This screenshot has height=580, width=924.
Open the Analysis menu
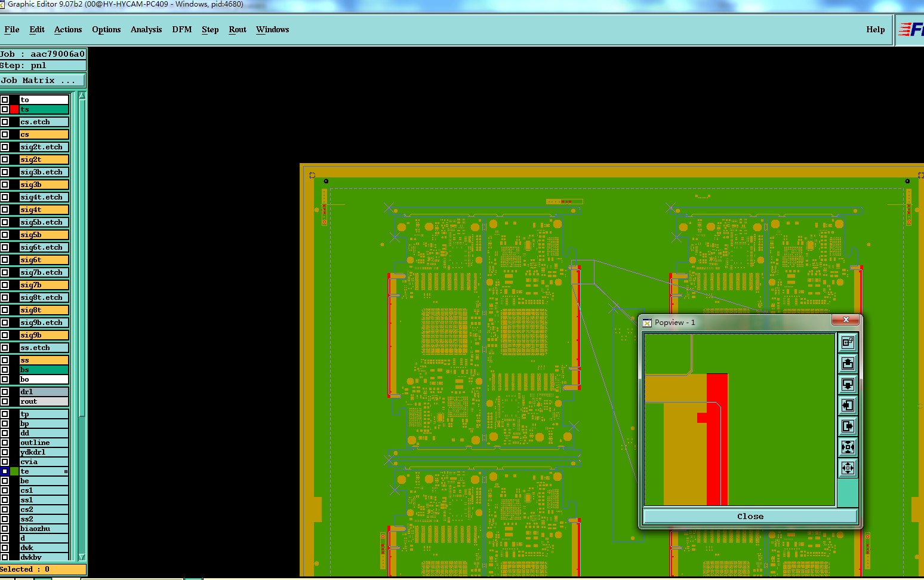click(146, 29)
